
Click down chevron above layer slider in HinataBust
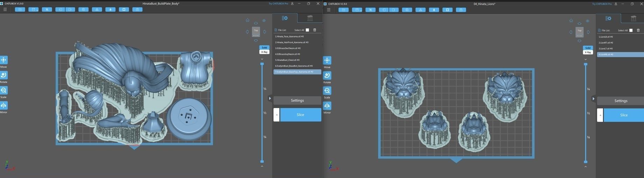(262, 59)
